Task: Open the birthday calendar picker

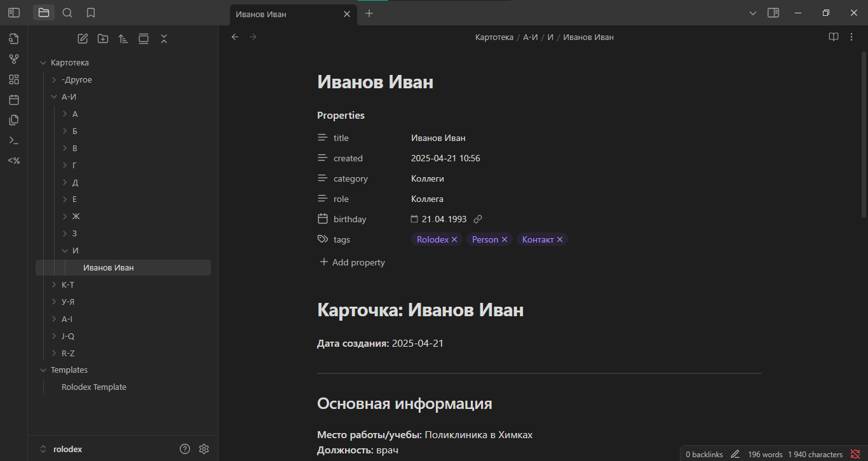Action: coord(414,219)
